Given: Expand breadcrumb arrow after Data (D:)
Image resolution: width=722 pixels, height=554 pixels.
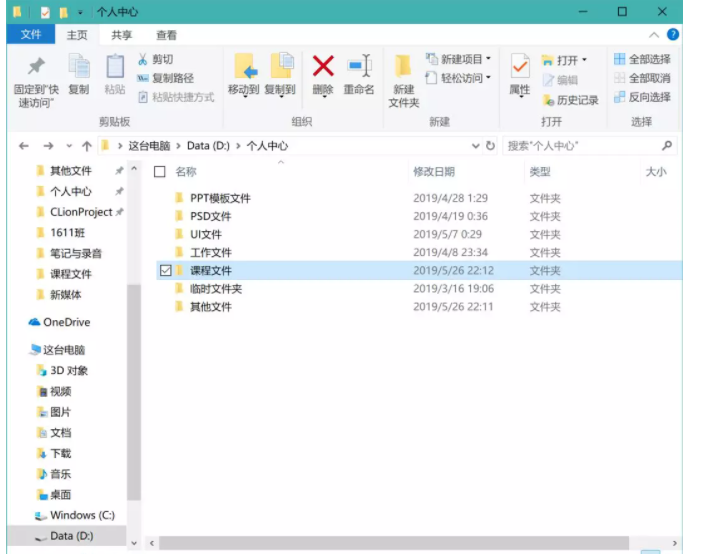Looking at the screenshot, I should [238, 146].
